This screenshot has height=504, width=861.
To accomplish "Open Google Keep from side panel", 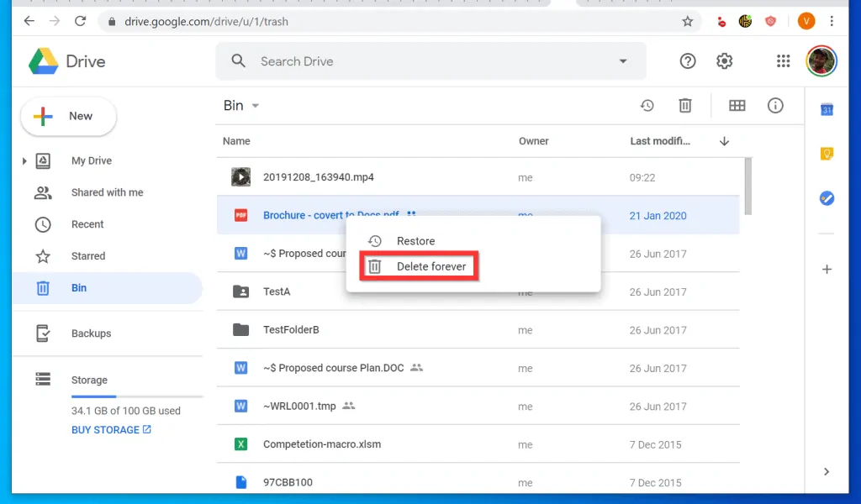I will (827, 154).
